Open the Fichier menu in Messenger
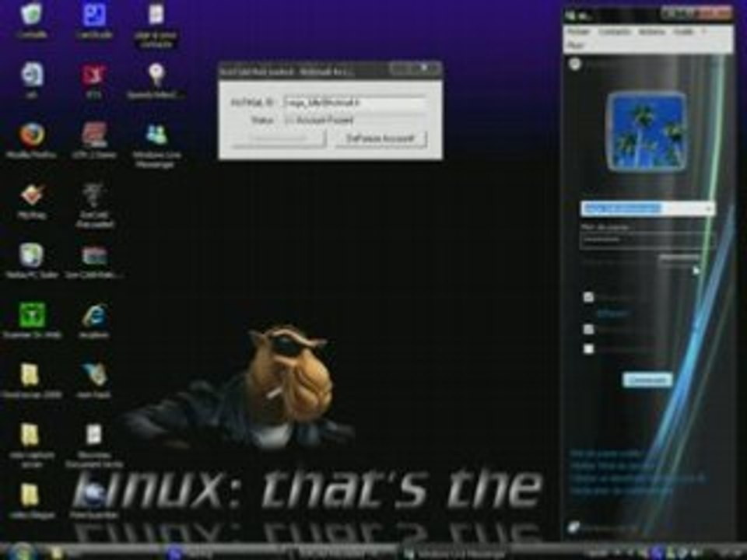 click(x=579, y=31)
